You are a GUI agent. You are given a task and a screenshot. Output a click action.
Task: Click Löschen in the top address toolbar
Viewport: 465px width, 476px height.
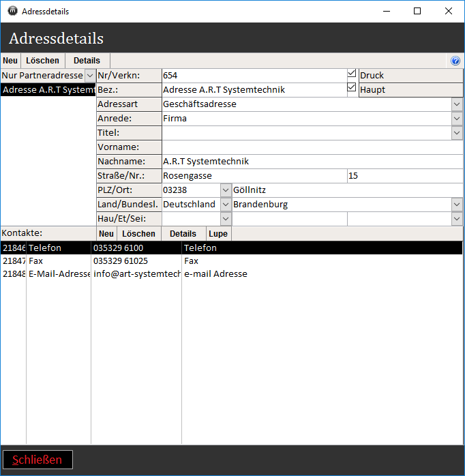pyautogui.click(x=42, y=61)
